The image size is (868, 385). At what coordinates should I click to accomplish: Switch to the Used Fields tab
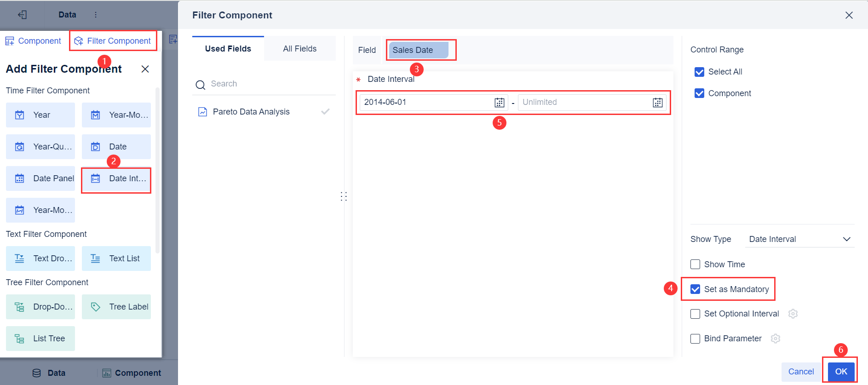click(228, 49)
